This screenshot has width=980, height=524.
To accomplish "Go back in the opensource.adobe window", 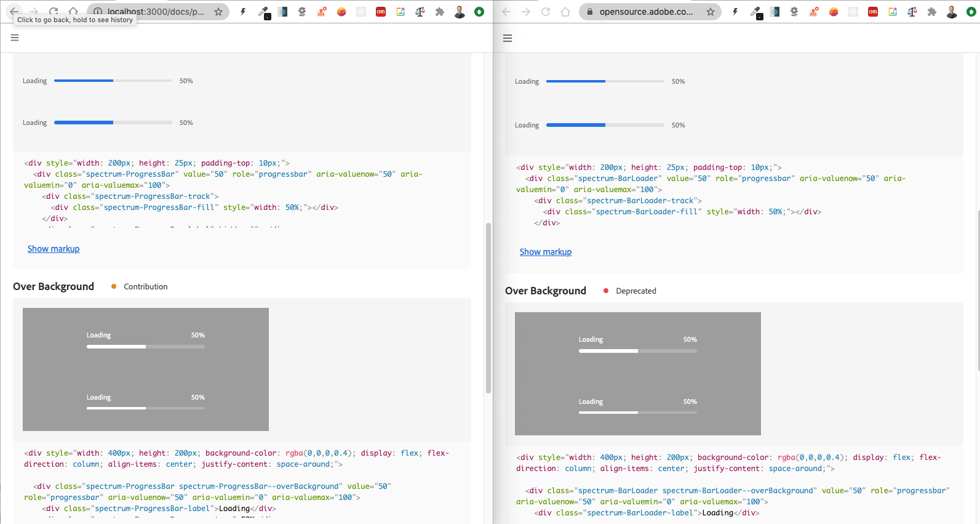I will [x=506, y=12].
